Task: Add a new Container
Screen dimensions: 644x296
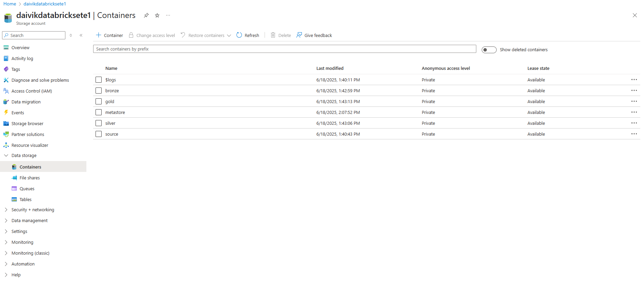Action: coord(109,35)
